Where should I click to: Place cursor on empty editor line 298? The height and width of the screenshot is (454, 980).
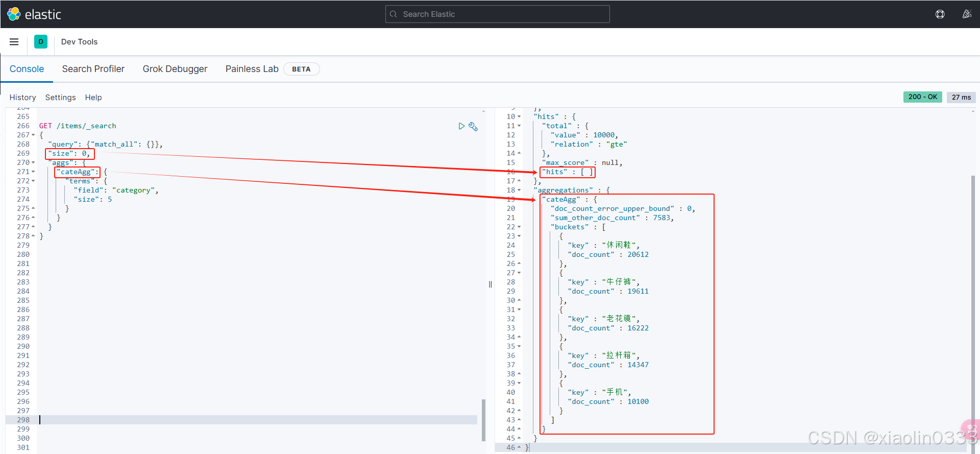[x=258, y=420]
